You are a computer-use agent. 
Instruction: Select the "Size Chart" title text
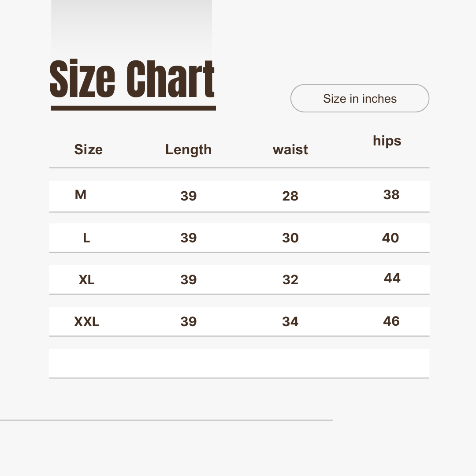pyautogui.click(x=132, y=80)
